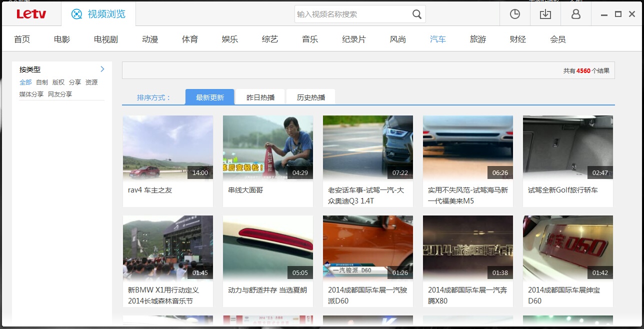Open the 试驾全新Golf旅行轿车 video thumbnail
The height and width of the screenshot is (329, 644).
click(x=567, y=147)
